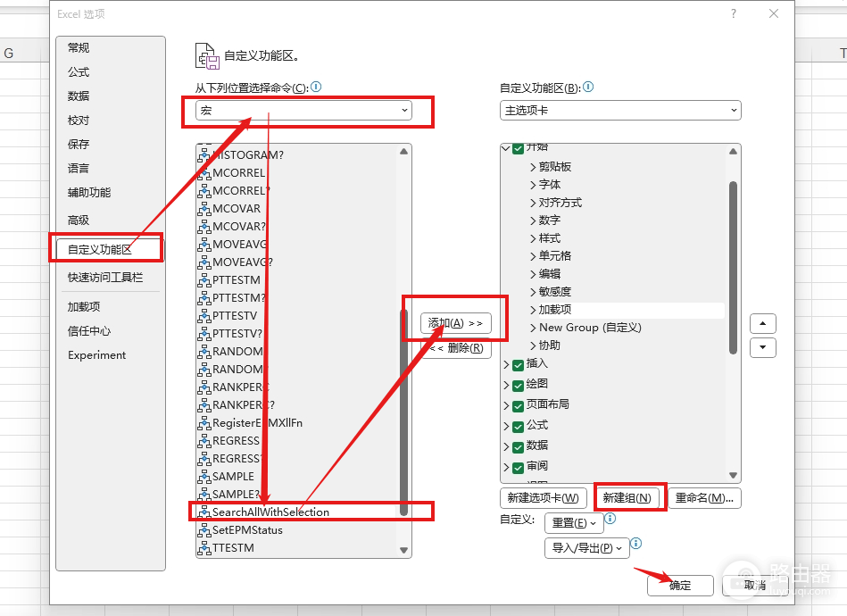
Task: Toggle the 审阅 tab checkbox
Action: pyautogui.click(x=518, y=468)
